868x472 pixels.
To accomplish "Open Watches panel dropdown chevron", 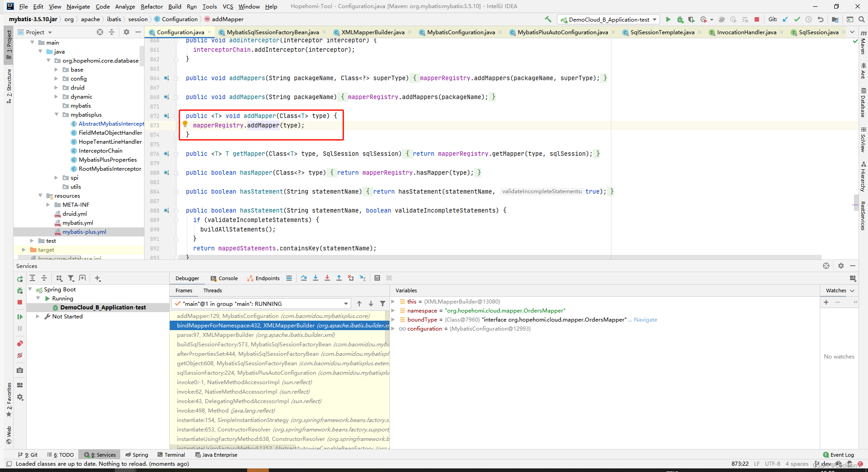I will 852,290.
